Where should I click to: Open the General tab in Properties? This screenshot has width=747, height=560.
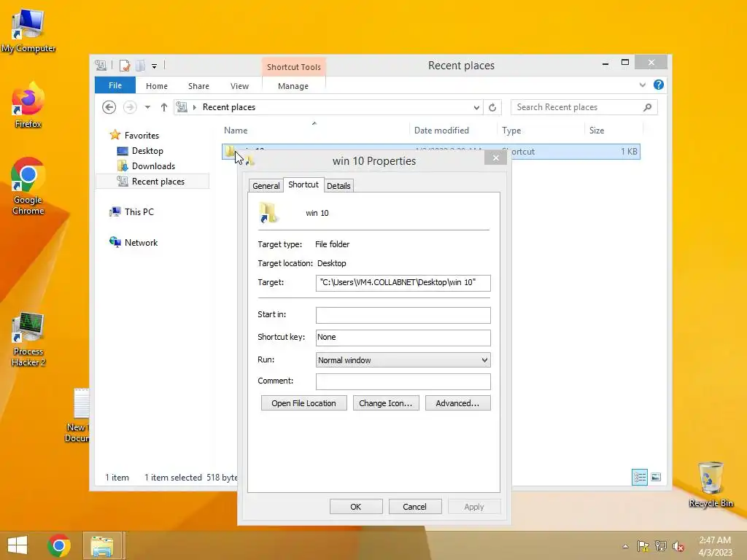coord(266,186)
